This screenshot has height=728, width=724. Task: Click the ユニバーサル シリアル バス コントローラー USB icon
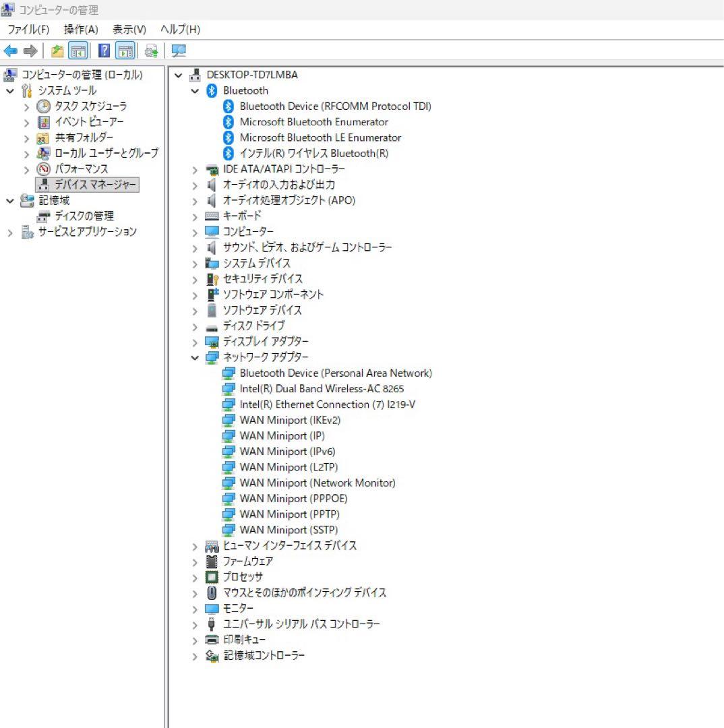pyautogui.click(x=212, y=624)
